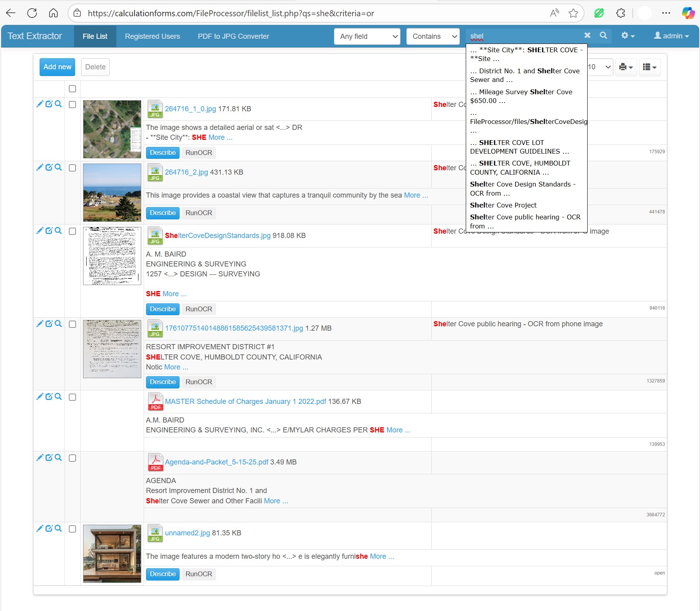
Task: Click browser favorites star icon
Action: 573,13
